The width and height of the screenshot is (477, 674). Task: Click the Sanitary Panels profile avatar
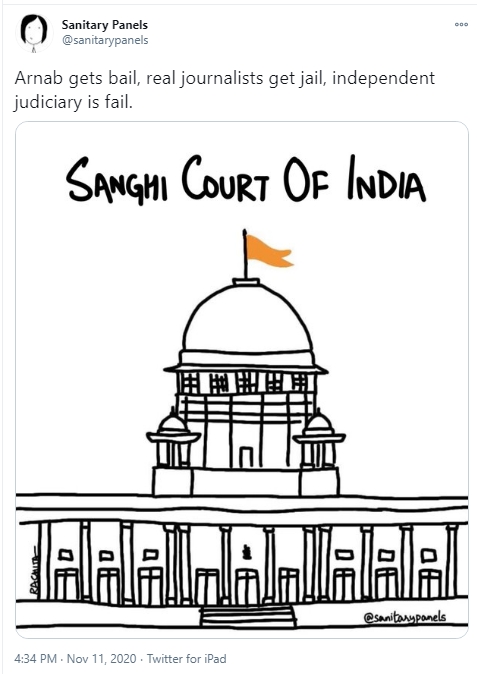click(x=34, y=33)
